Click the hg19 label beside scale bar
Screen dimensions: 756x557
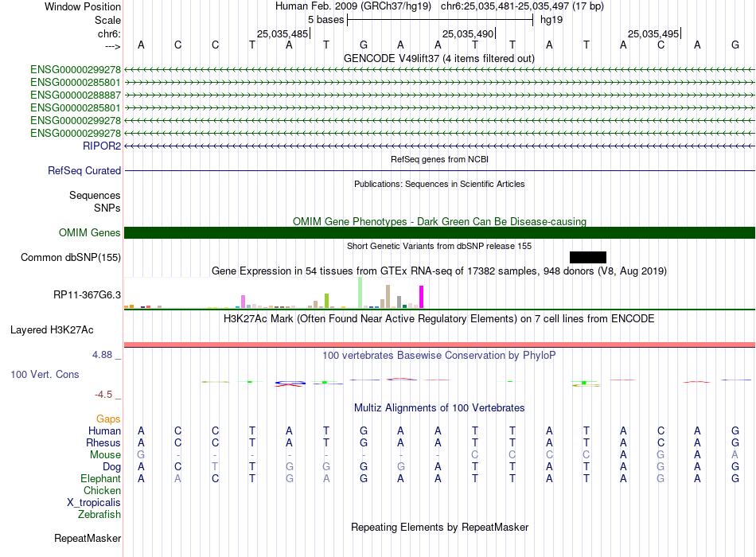pos(551,20)
